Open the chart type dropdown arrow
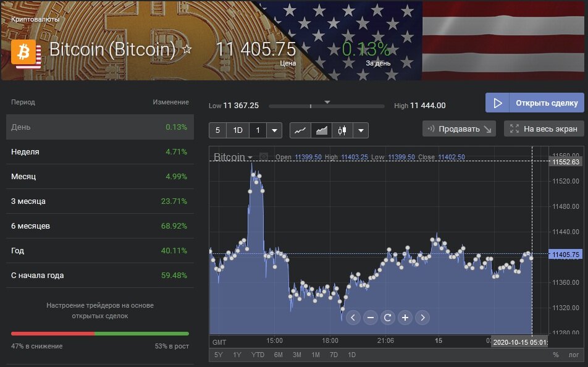This screenshot has height=367, width=588. pos(361,130)
